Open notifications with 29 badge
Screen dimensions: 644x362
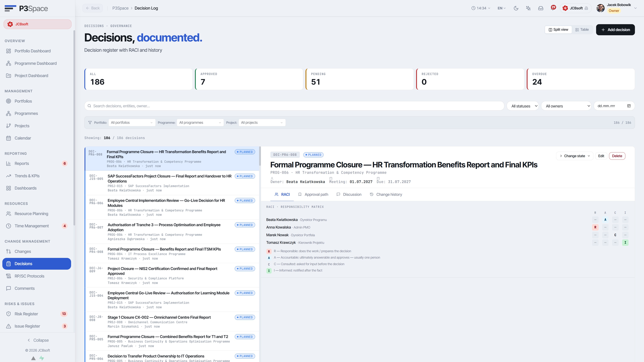coord(553,8)
